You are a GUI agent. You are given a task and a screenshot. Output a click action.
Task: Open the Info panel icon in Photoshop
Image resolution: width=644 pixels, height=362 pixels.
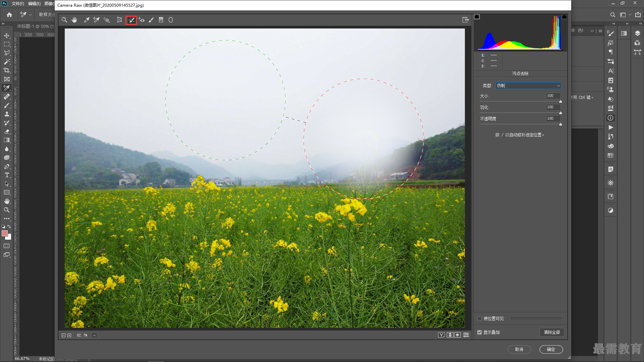[x=611, y=118]
